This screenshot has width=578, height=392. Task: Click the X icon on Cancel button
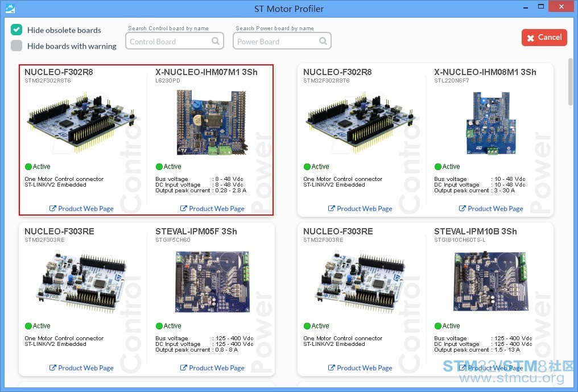point(530,38)
